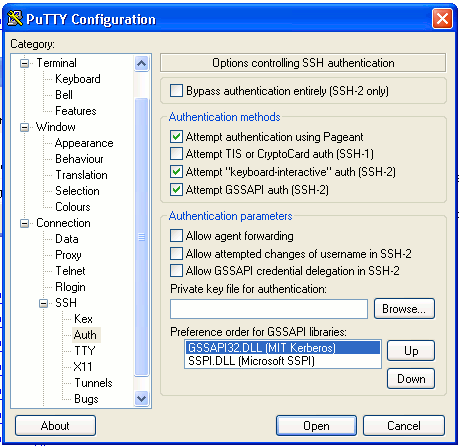Open Colours settings category
The image size is (459, 446).
[73, 207]
